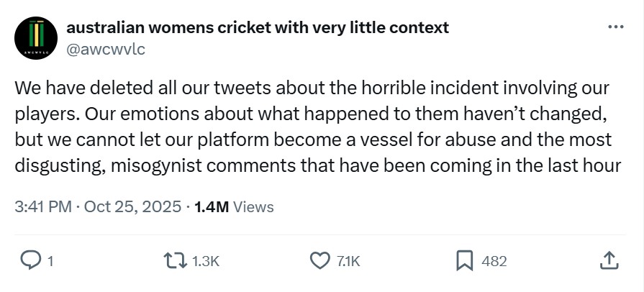This screenshot has width=644, height=292.
Task: Click the reply count of 1
Action: pos(50,262)
